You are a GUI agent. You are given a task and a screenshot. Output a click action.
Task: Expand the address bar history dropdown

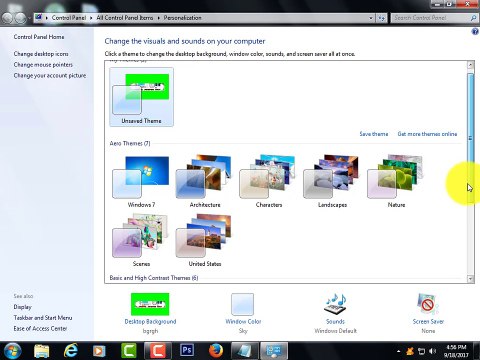coord(371,18)
